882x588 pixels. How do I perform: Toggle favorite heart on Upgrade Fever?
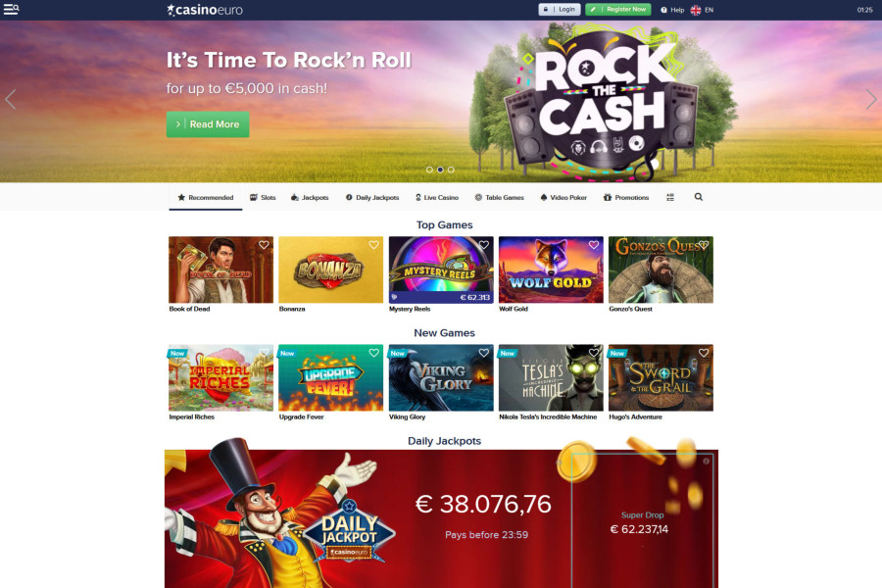tap(373, 353)
